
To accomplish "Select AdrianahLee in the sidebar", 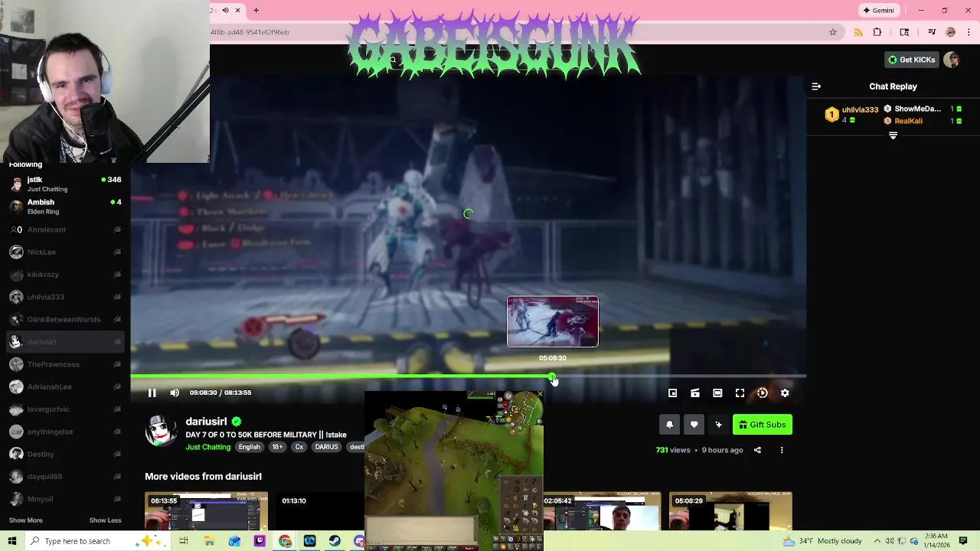I will (65, 386).
